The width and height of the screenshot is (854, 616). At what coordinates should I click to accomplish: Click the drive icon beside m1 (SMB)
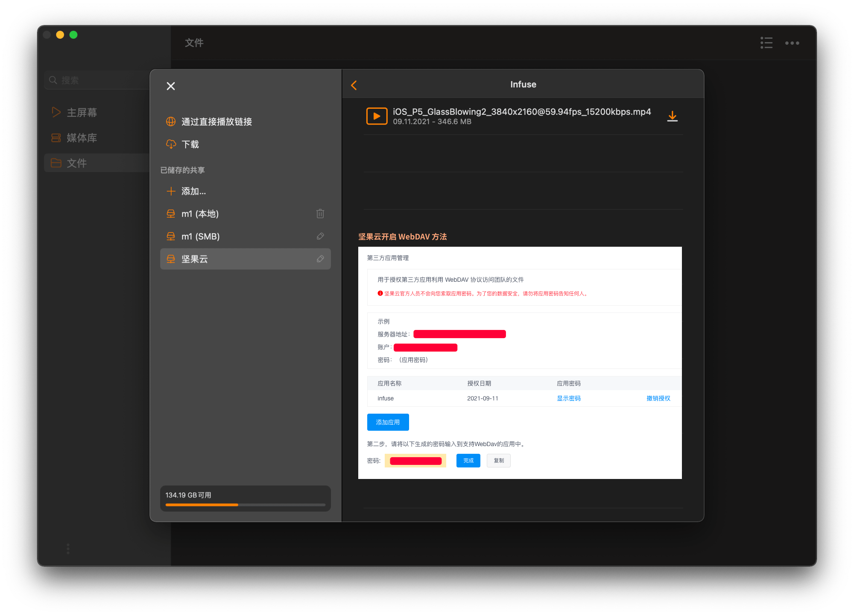[x=171, y=236]
